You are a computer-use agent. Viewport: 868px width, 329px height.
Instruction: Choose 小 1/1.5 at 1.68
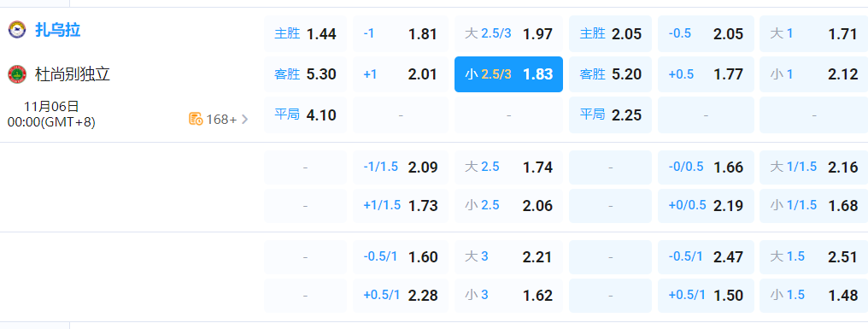tap(813, 205)
